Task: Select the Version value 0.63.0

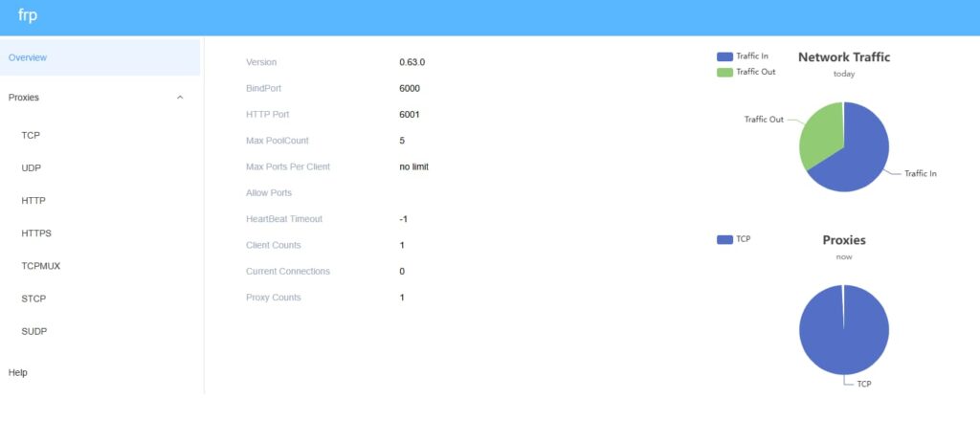Action: (412, 62)
